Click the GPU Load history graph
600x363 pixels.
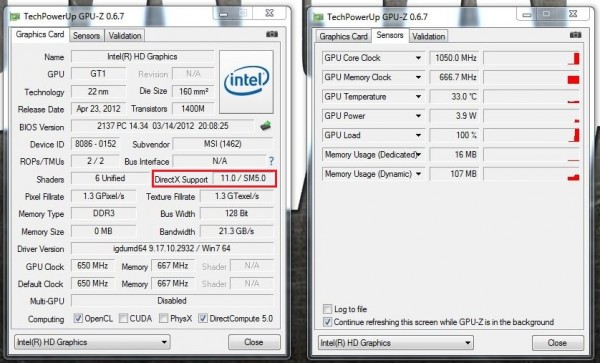point(532,135)
